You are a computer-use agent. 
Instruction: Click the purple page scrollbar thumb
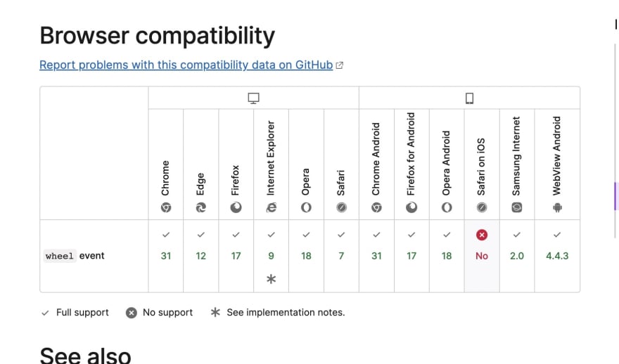click(x=615, y=196)
